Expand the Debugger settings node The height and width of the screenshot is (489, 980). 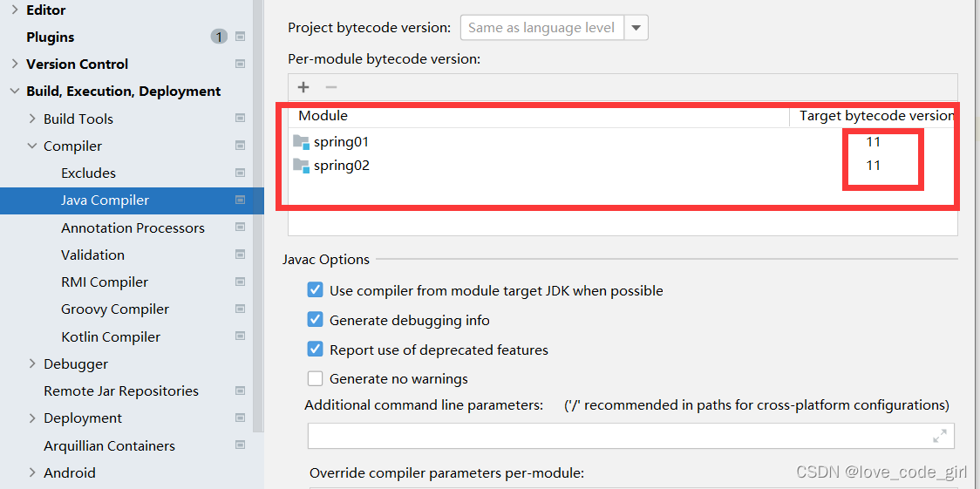[x=32, y=364]
